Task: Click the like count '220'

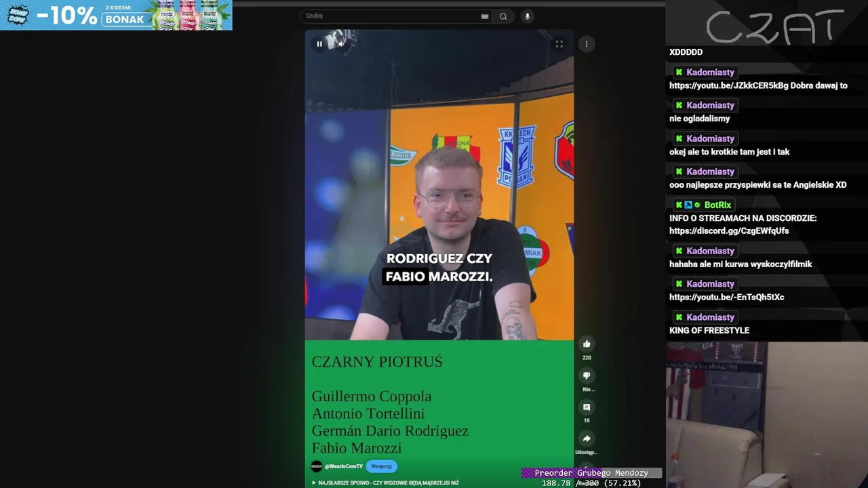Action: click(587, 358)
